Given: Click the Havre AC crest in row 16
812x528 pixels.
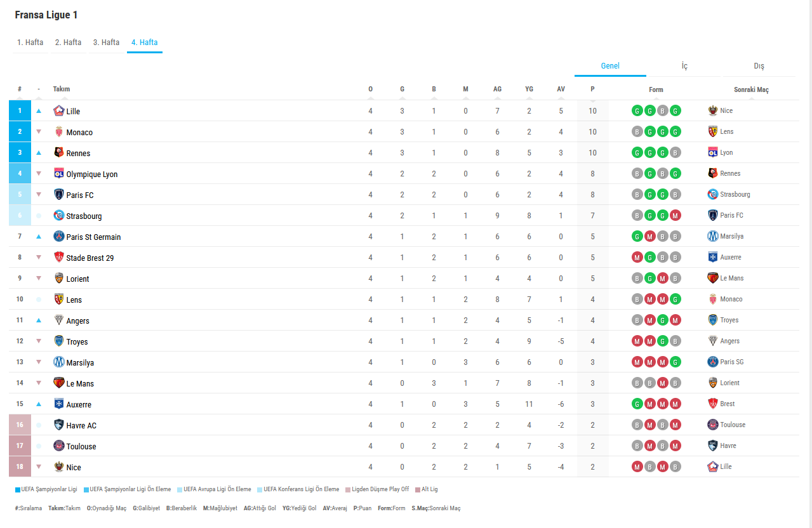Looking at the screenshot, I should [59, 425].
